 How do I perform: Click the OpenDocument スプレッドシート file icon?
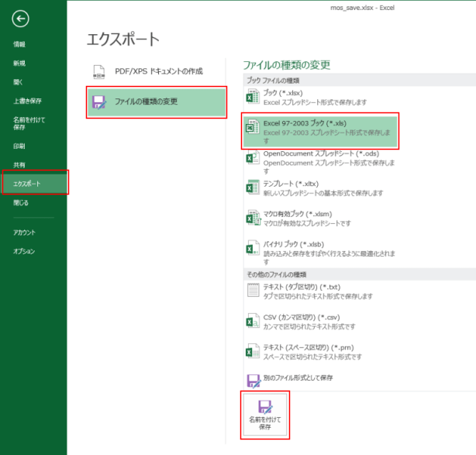coord(253,157)
